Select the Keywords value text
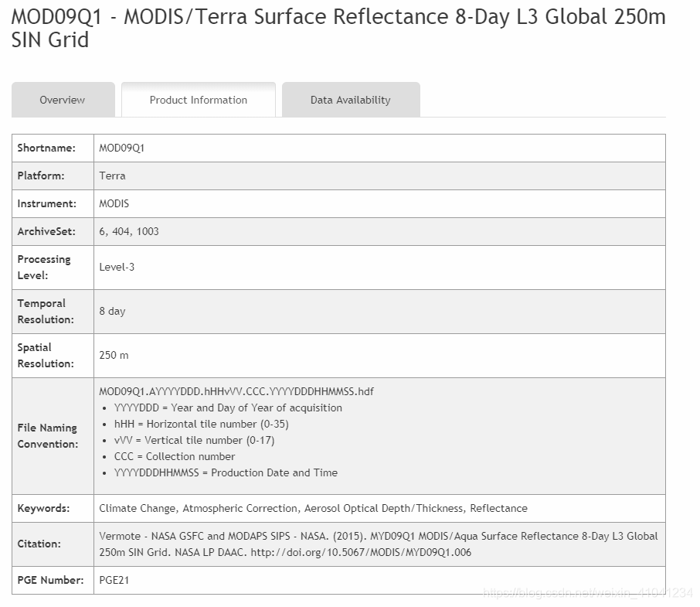Viewport: 700px width, 607px height. click(313, 508)
